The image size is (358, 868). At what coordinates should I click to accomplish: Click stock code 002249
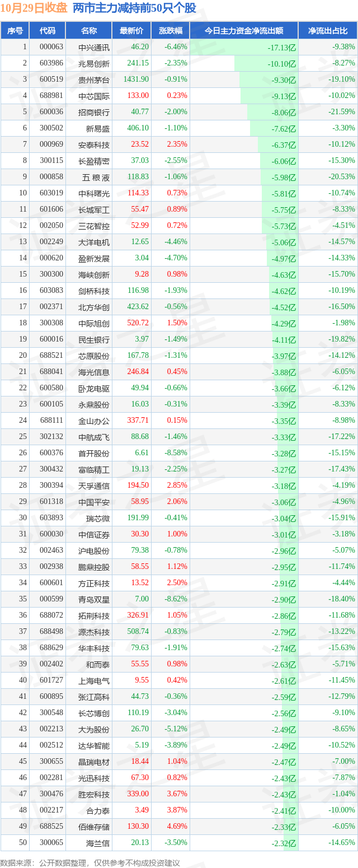click(x=51, y=242)
